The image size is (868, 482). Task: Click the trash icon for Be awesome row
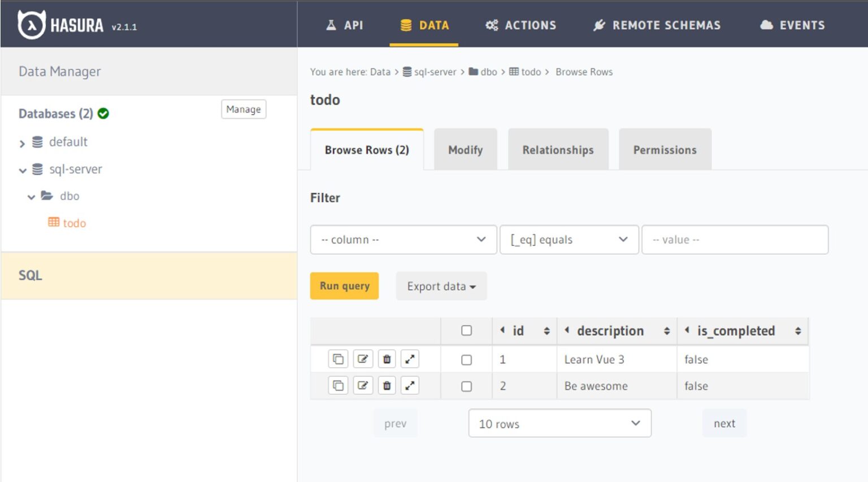pos(387,386)
